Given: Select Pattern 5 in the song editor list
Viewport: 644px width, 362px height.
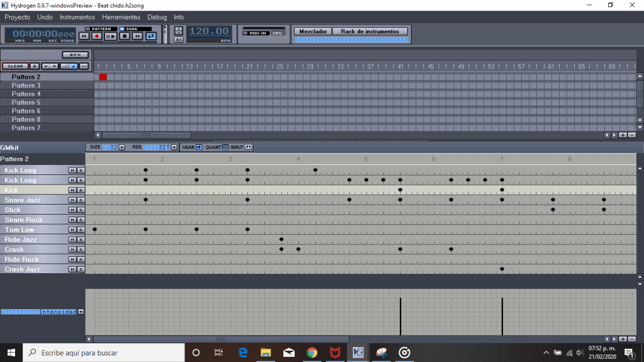Looking at the screenshot, I should point(26,103).
